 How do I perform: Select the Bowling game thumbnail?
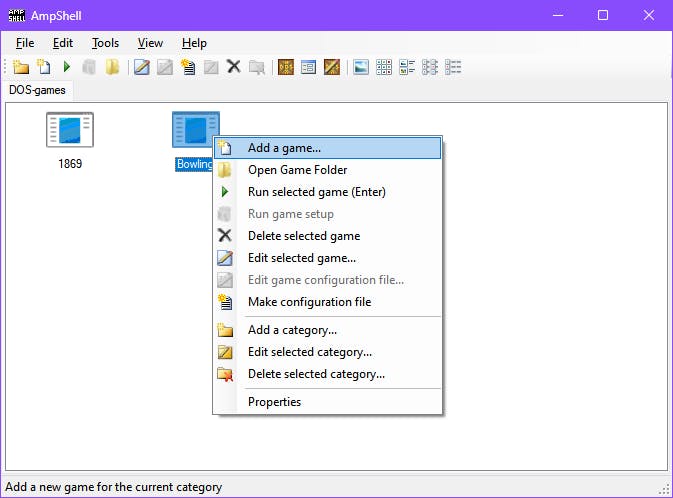click(x=195, y=130)
